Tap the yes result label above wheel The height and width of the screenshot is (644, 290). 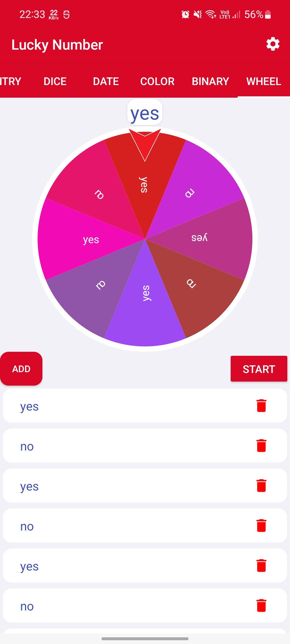[x=145, y=113]
